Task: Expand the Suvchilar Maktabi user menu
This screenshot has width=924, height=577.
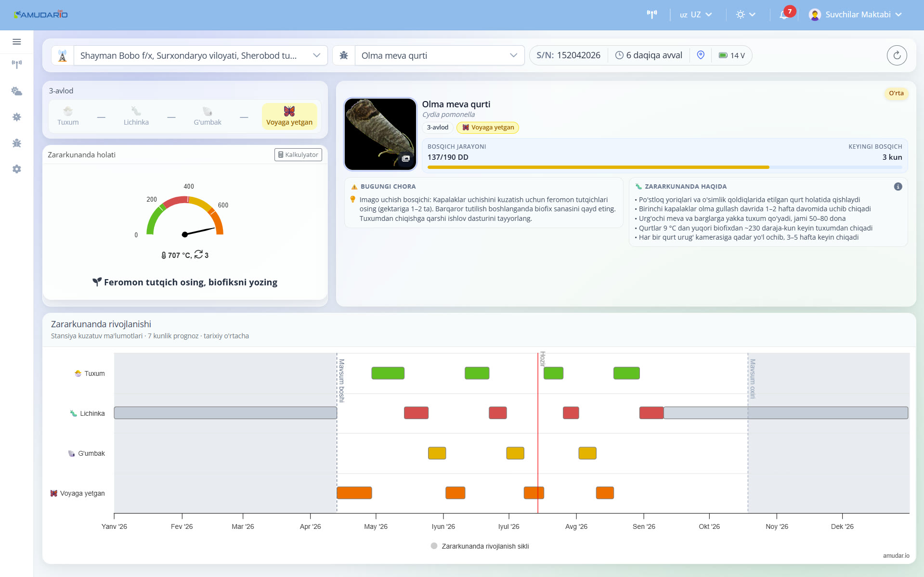Action: tap(856, 14)
